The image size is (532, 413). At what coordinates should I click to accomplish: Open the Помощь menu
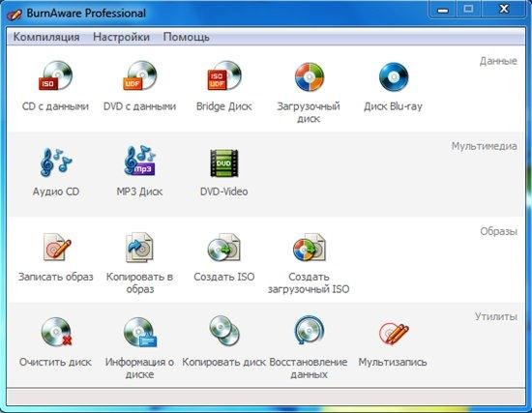point(187,37)
